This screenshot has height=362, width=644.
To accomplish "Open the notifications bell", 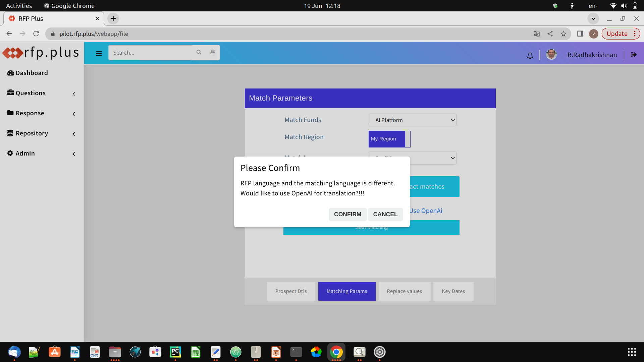I will 530,56.
